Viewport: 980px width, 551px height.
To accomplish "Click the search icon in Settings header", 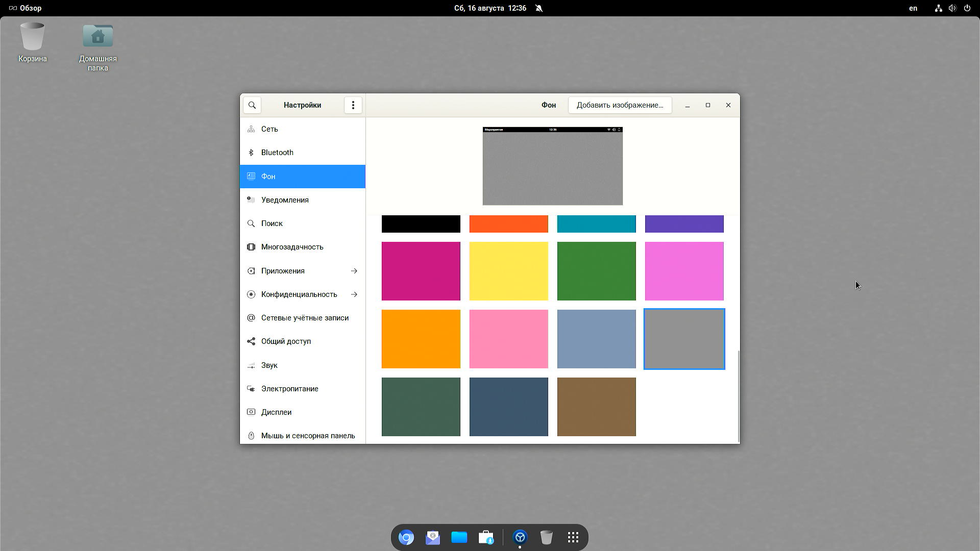I will pos(252,105).
